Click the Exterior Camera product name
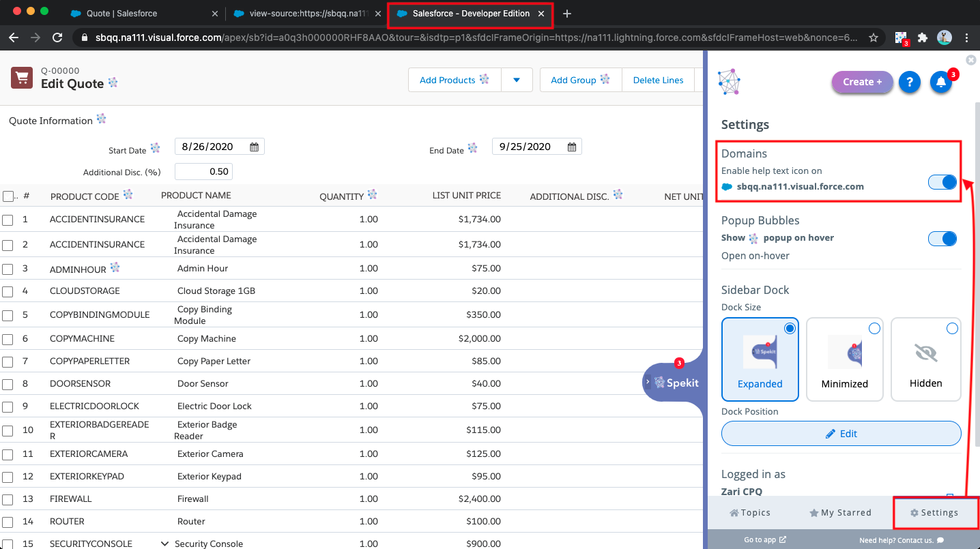The height and width of the screenshot is (549, 980). click(210, 454)
